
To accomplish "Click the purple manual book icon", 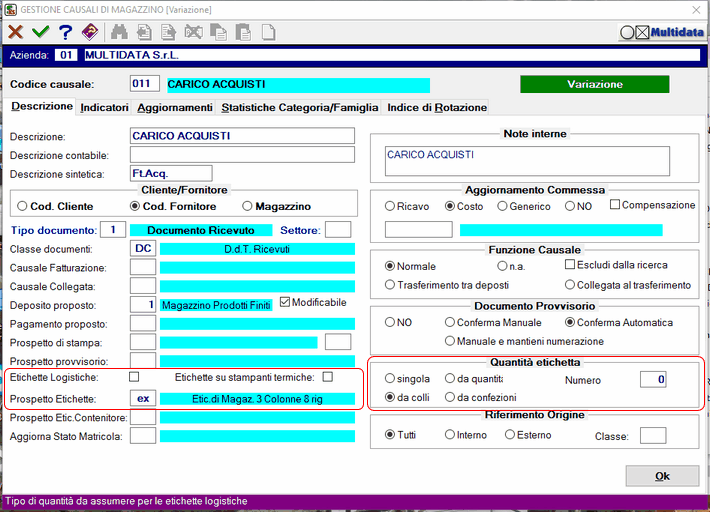I will [90, 32].
